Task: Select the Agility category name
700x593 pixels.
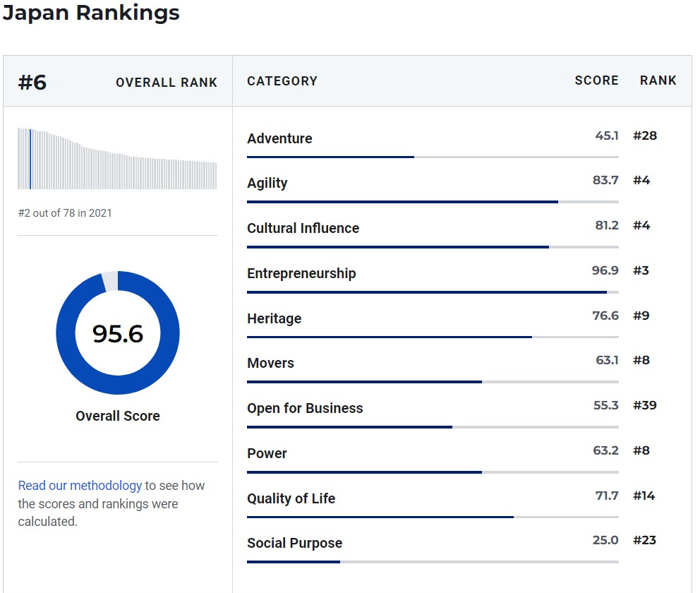Action: (x=267, y=183)
